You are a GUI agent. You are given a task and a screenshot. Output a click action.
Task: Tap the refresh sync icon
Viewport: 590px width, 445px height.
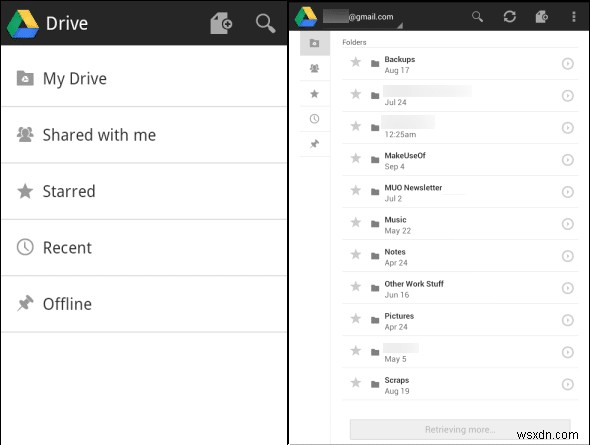click(x=509, y=17)
